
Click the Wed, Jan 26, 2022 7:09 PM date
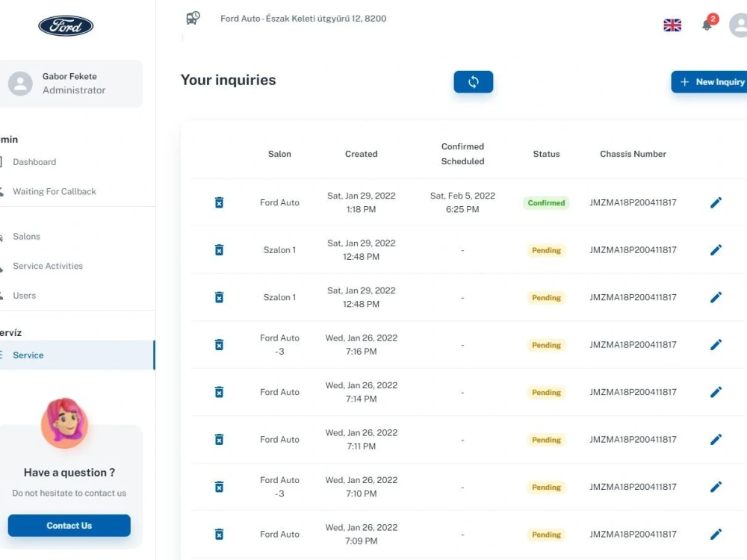(x=361, y=534)
